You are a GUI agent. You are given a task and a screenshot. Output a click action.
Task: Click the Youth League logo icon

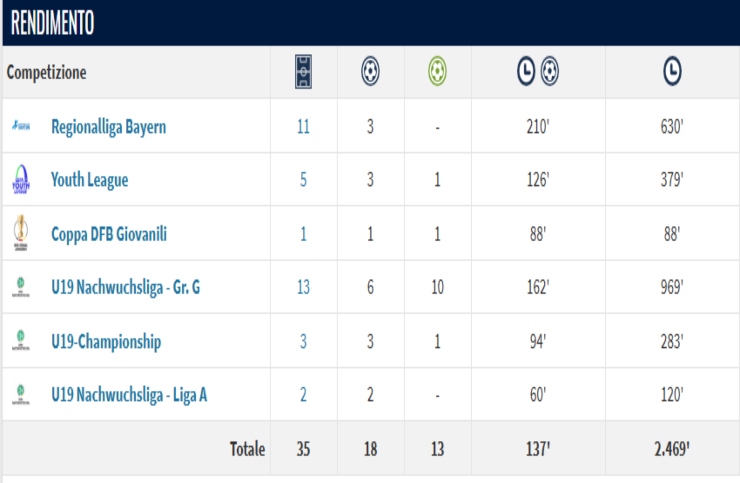[21, 180]
